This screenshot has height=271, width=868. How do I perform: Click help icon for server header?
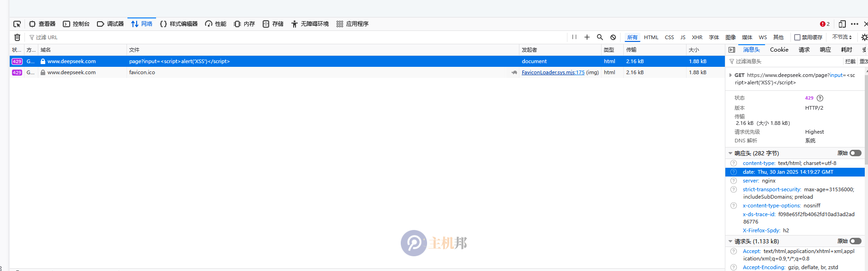pyautogui.click(x=734, y=181)
